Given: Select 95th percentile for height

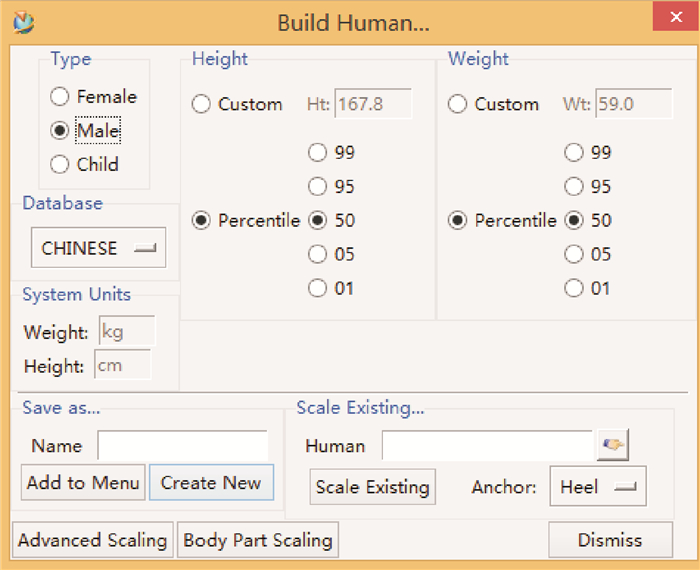Looking at the screenshot, I should point(318,186).
